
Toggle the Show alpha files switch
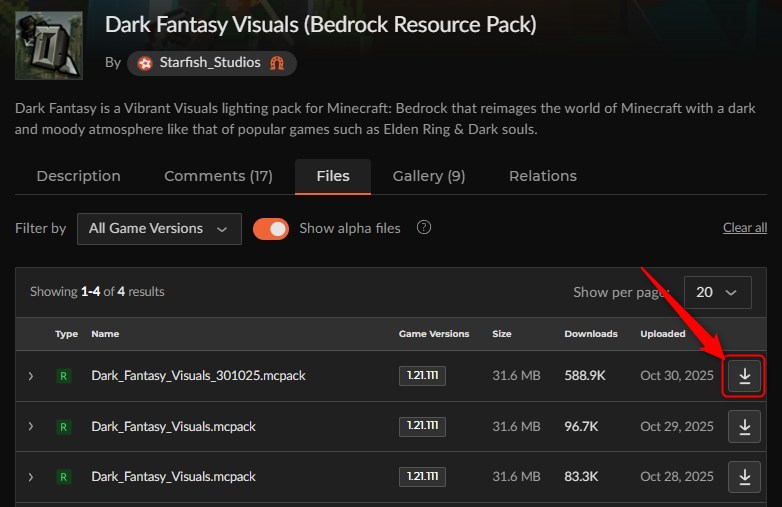tap(271, 229)
